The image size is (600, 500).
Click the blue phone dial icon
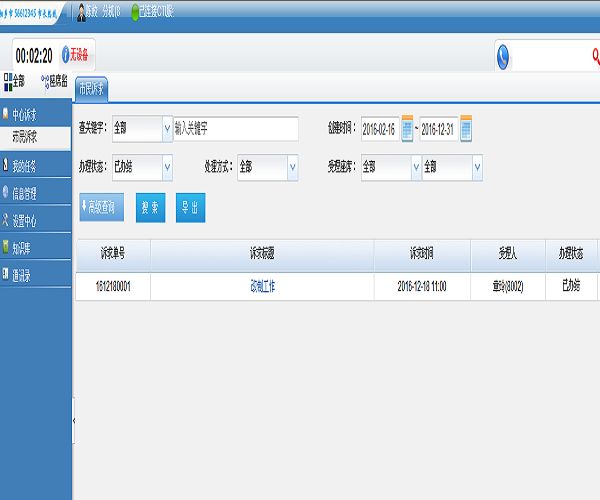tap(504, 57)
